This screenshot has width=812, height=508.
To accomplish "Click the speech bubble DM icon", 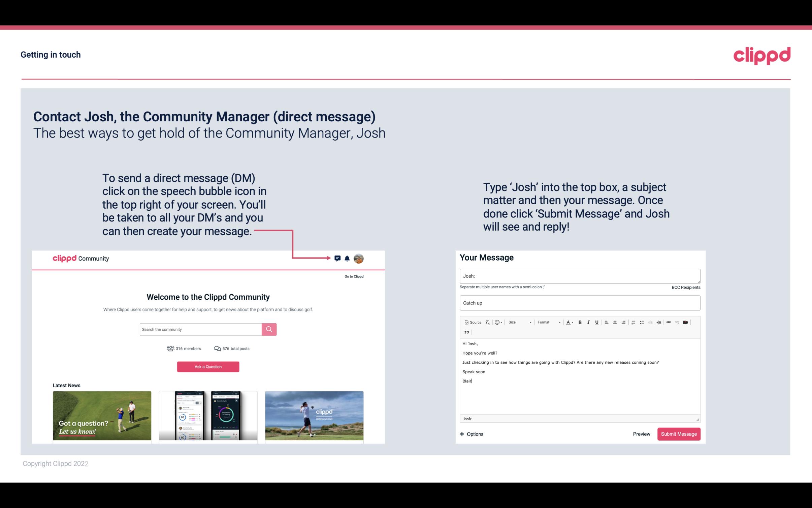I will click(338, 258).
